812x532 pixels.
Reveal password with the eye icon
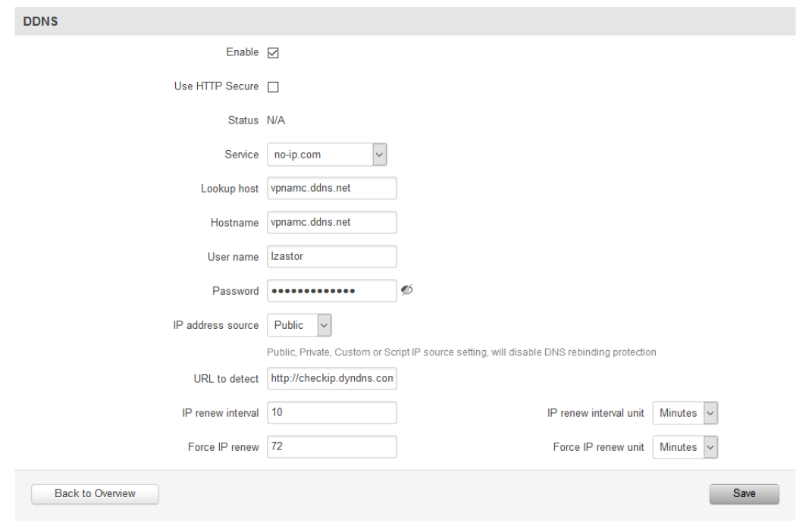pyautogui.click(x=407, y=290)
